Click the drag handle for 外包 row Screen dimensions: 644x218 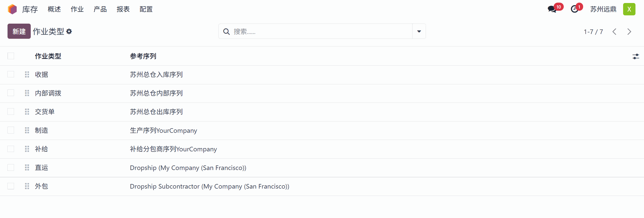click(27, 186)
